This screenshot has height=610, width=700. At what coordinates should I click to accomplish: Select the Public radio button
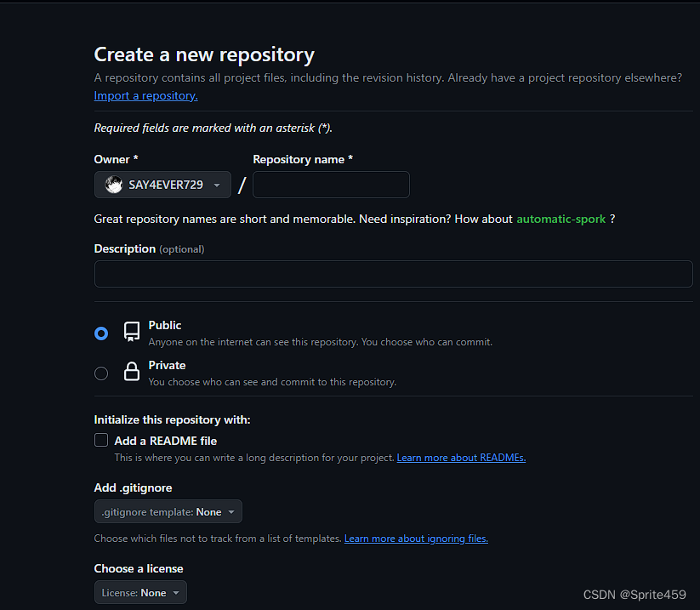click(101, 332)
